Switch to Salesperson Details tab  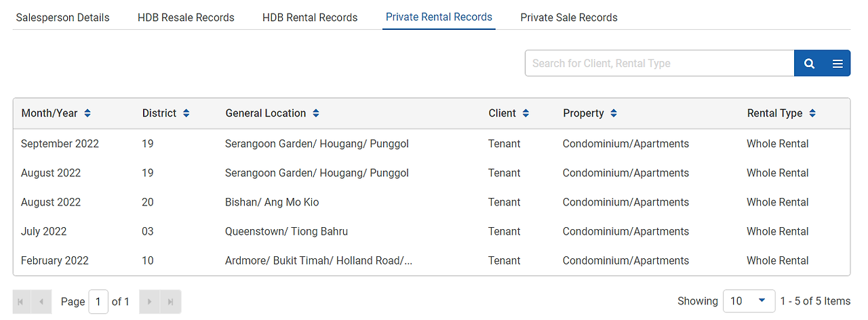click(62, 18)
